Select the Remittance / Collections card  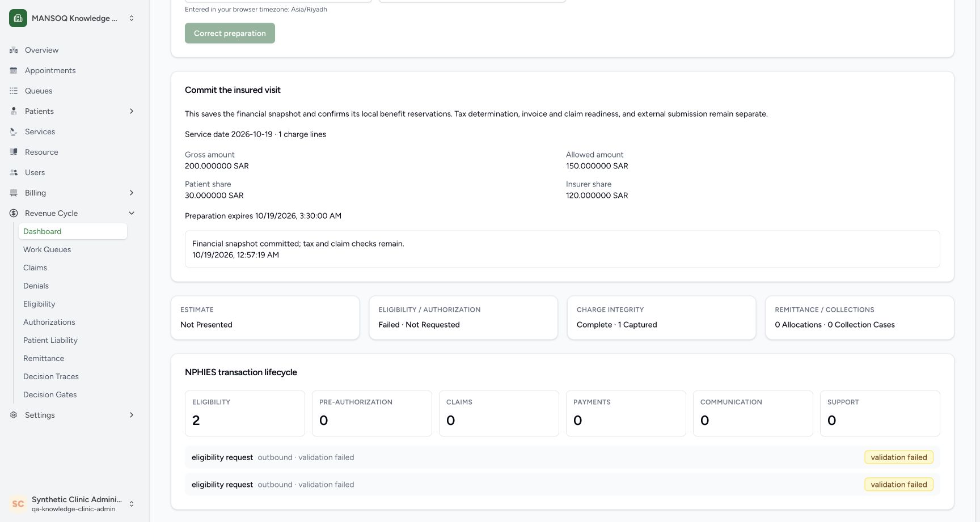(860, 317)
